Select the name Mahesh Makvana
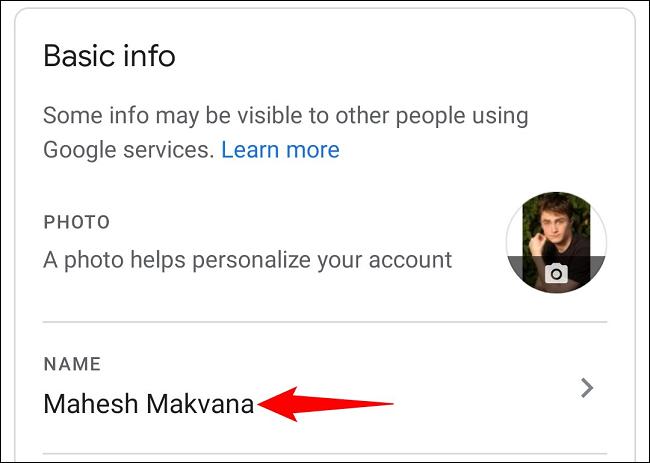Image resolution: width=650 pixels, height=463 pixels. (148, 404)
